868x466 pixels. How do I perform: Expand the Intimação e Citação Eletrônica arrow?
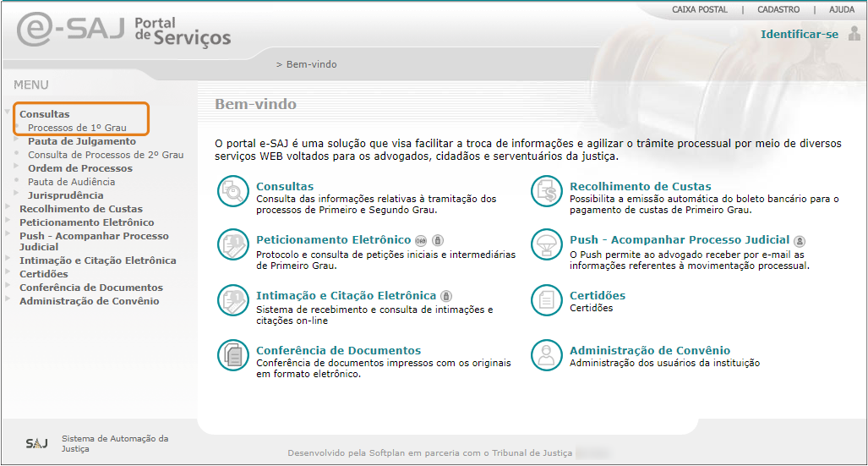[x=8, y=258]
